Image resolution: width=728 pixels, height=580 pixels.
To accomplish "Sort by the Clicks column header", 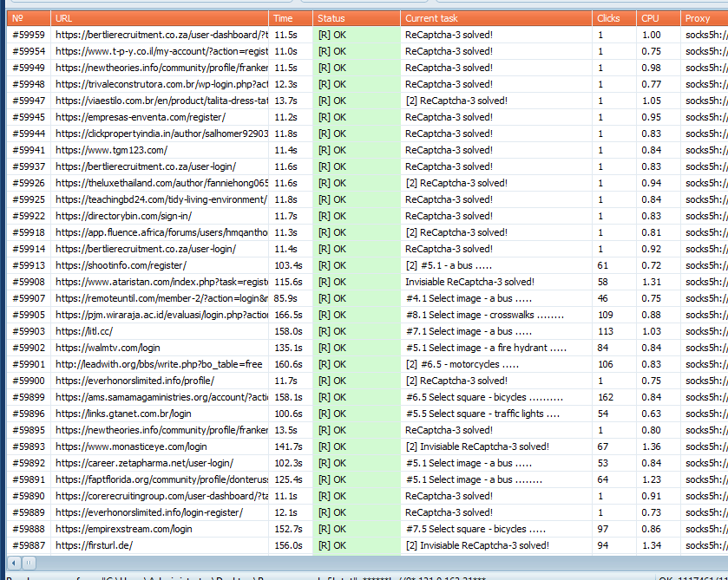I will (614, 18).
